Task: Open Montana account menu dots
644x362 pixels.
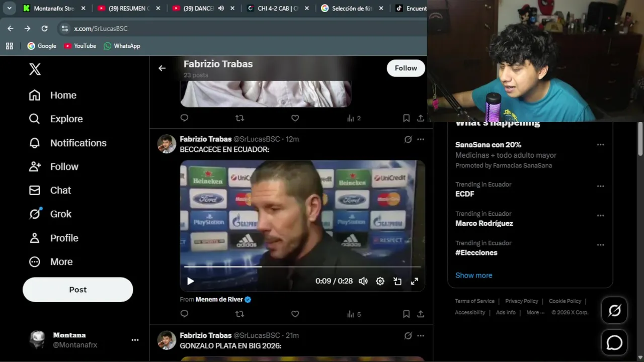Action: (135, 340)
